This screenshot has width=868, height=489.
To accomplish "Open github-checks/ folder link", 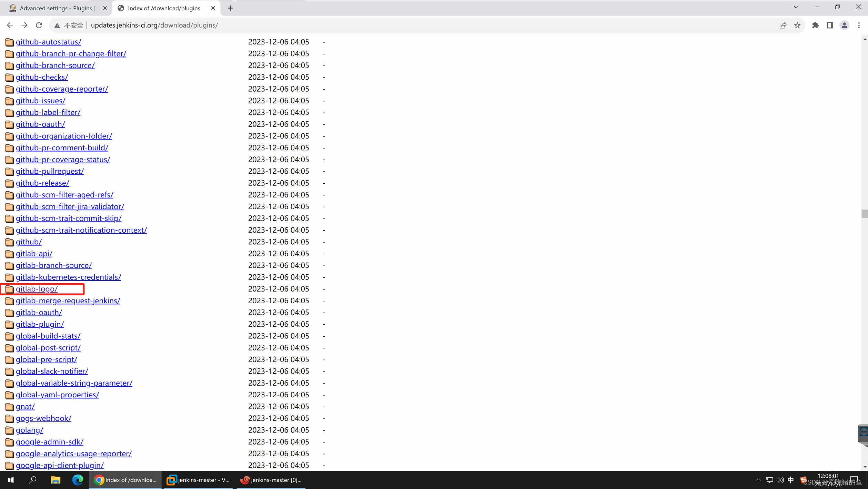I will point(42,77).
